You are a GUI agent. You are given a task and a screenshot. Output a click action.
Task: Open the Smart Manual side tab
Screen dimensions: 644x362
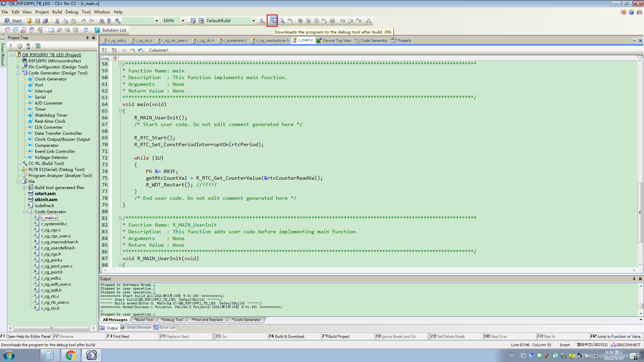click(x=3, y=52)
